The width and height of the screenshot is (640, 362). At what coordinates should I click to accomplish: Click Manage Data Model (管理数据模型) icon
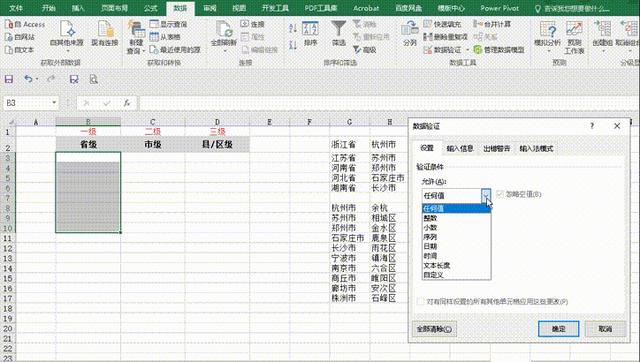478,50
